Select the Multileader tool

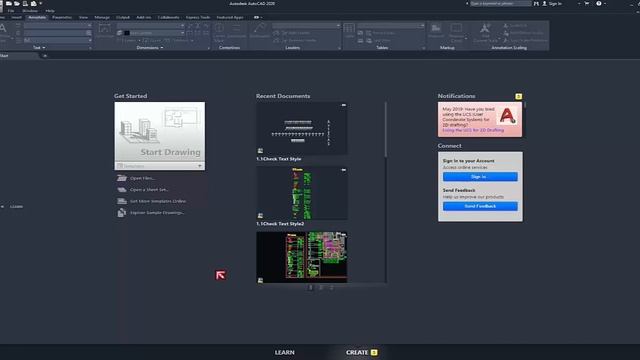pos(260,31)
